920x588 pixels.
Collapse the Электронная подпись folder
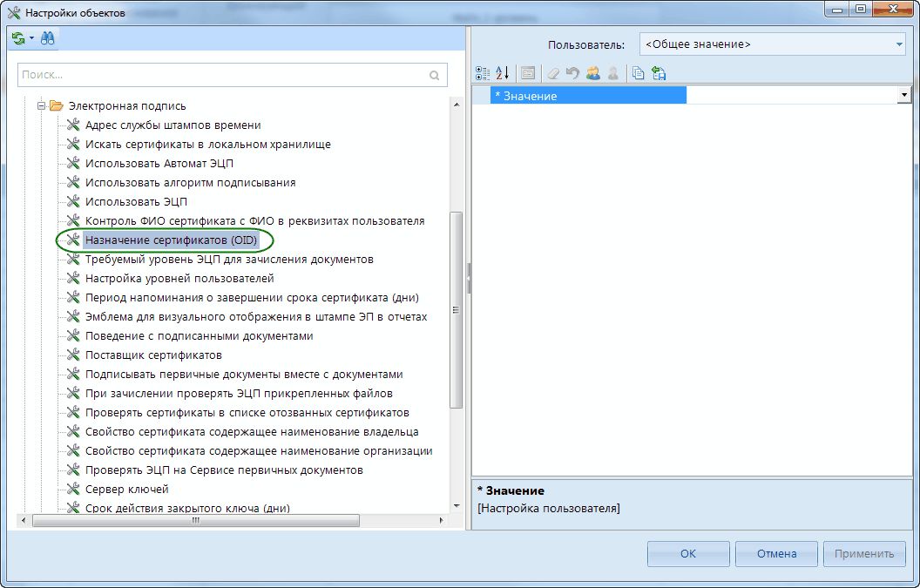click(40, 106)
